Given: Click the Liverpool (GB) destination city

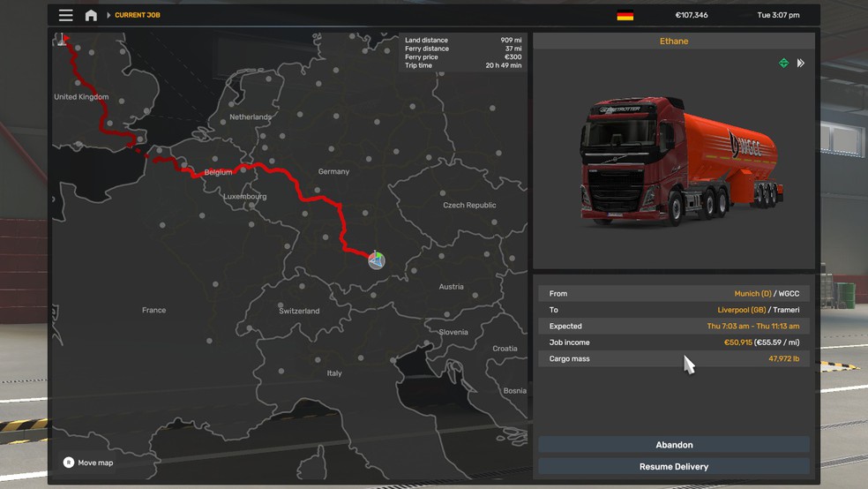Looking at the screenshot, I should [741, 310].
